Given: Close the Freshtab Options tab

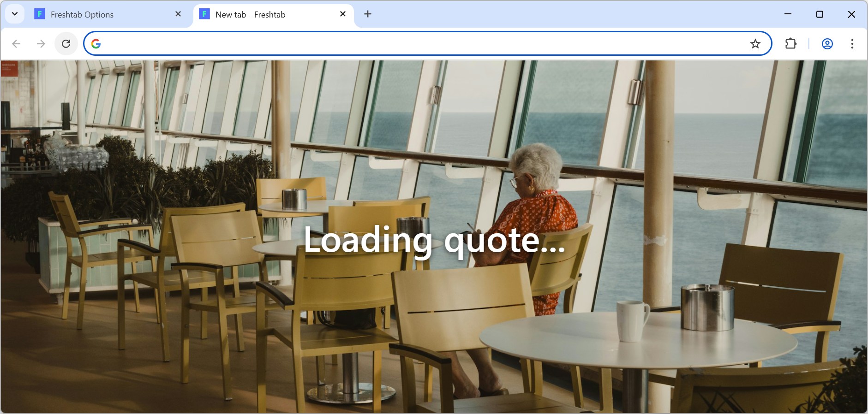Looking at the screenshot, I should [178, 14].
